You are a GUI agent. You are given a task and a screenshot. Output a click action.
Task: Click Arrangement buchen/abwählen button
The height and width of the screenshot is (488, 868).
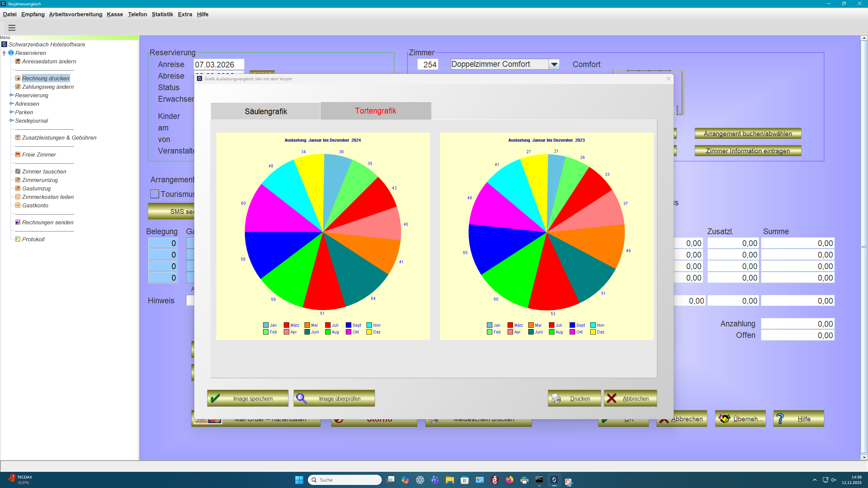747,134
